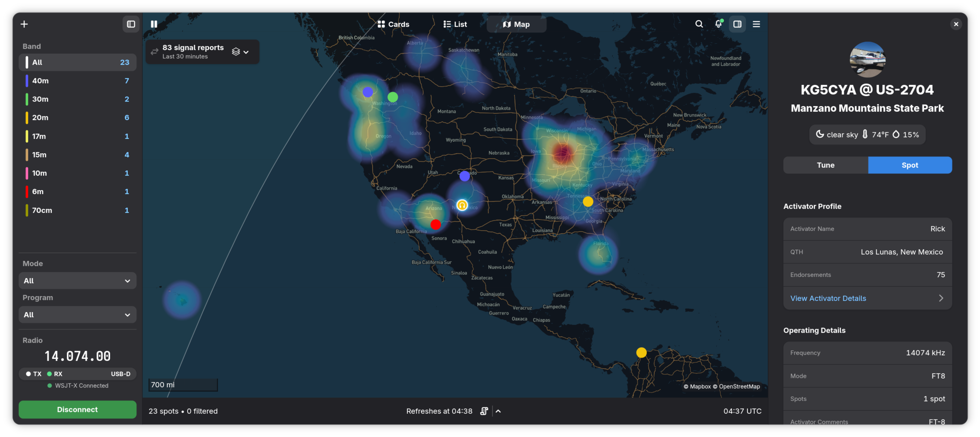Click the 14.074.00 radio frequency display
980x437 pixels.
point(78,356)
